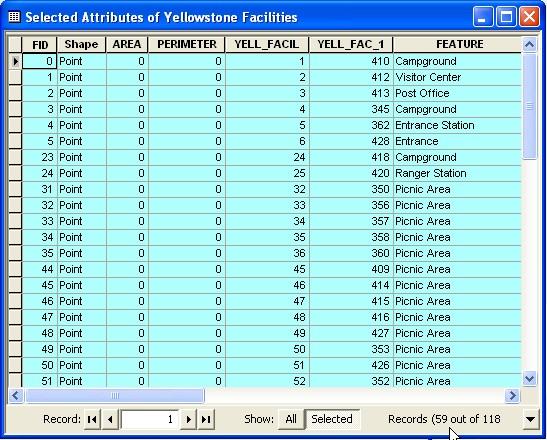547x440 pixels.
Task: Click the Entrance Station feature cell
Action: (457, 125)
